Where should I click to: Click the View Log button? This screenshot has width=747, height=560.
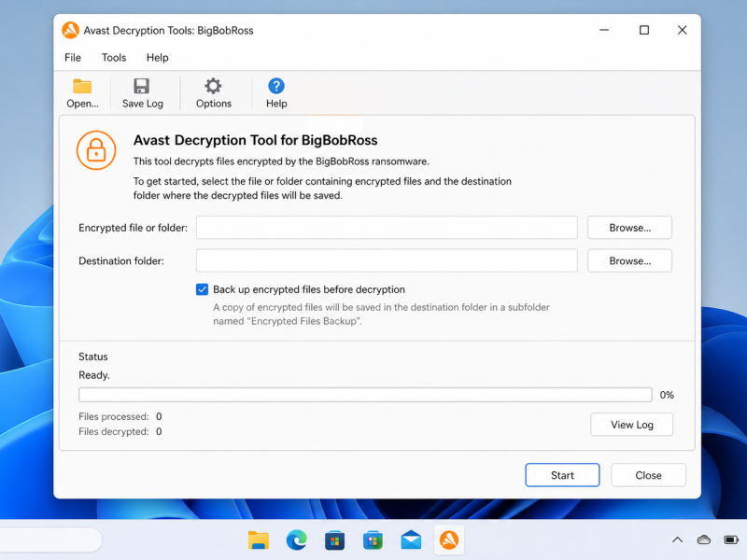click(x=632, y=425)
